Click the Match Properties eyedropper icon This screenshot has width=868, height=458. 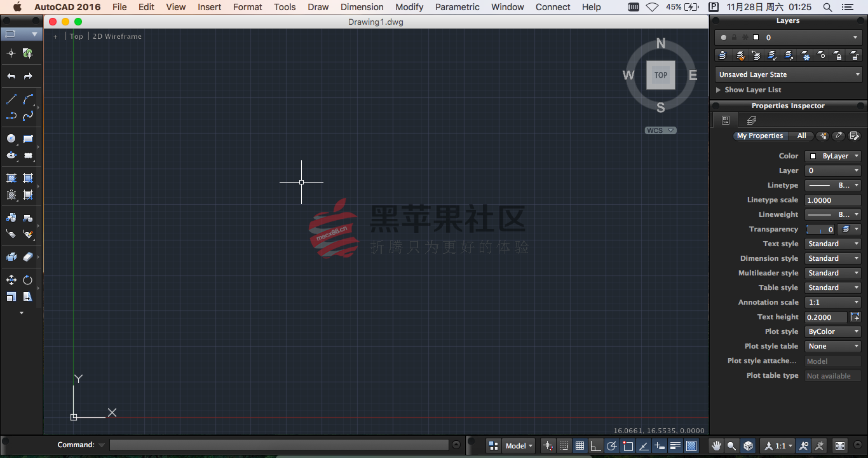[x=839, y=135]
